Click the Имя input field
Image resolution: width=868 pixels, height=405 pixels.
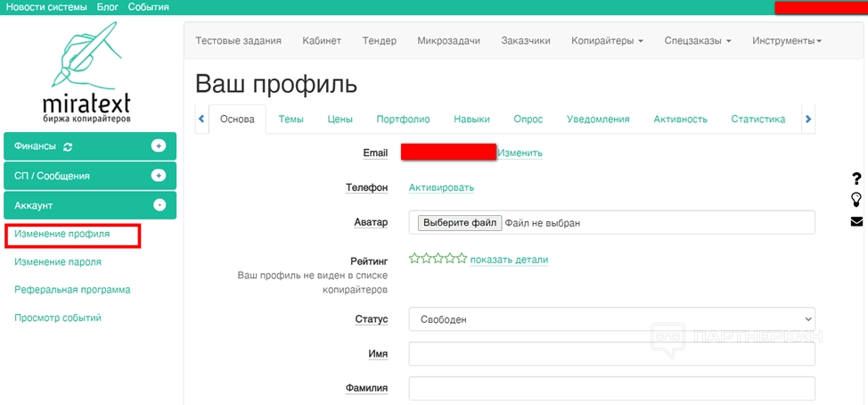tap(611, 354)
